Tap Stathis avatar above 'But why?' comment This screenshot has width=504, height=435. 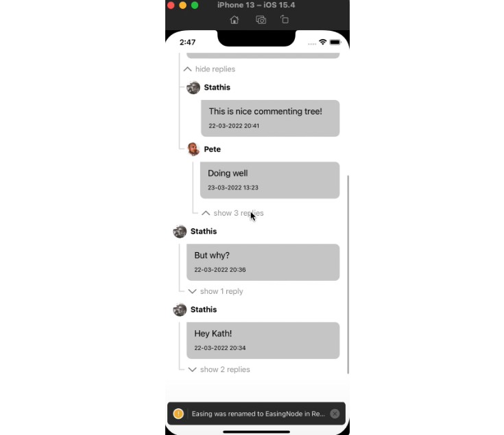180,232
